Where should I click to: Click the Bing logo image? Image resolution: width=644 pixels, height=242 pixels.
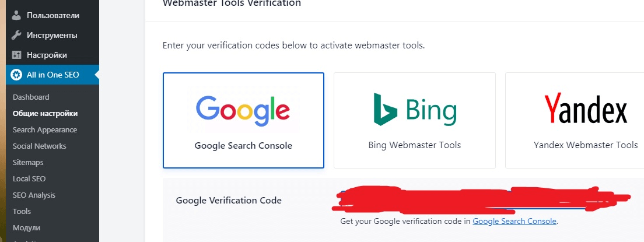pos(415,109)
